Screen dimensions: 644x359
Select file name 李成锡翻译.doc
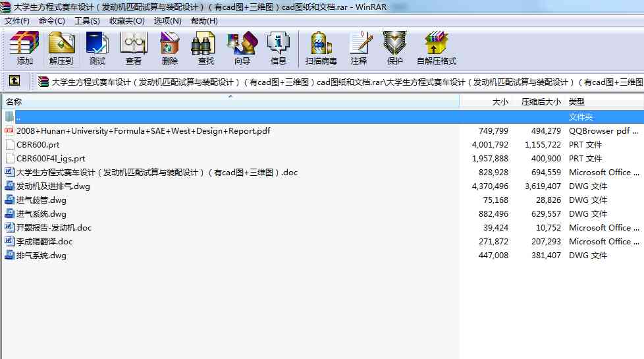pos(44,241)
